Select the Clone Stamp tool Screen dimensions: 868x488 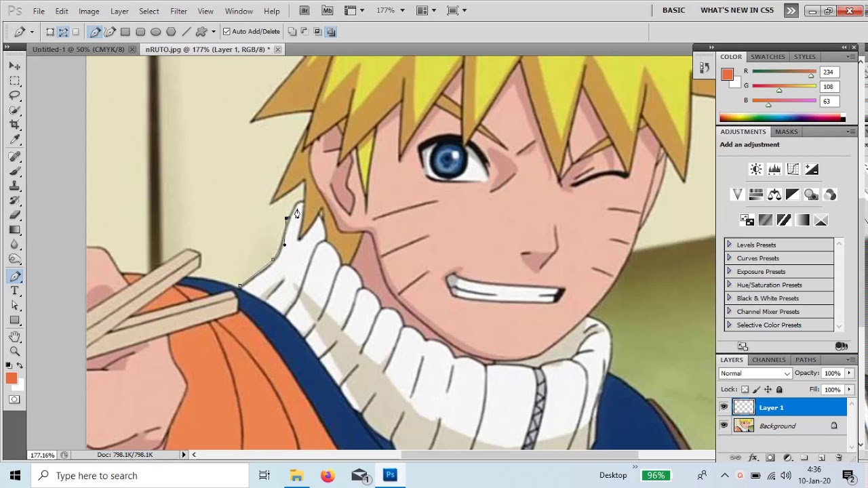point(14,186)
